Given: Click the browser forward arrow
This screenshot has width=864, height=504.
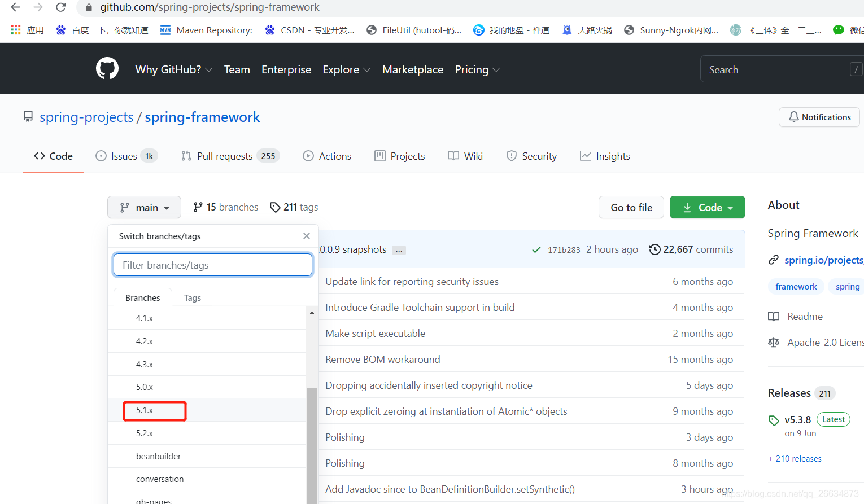Looking at the screenshot, I should pos(38,7).
